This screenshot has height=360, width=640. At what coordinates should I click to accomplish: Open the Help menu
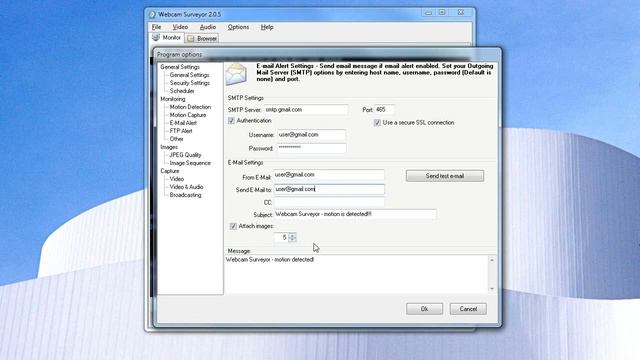(267, 27)
